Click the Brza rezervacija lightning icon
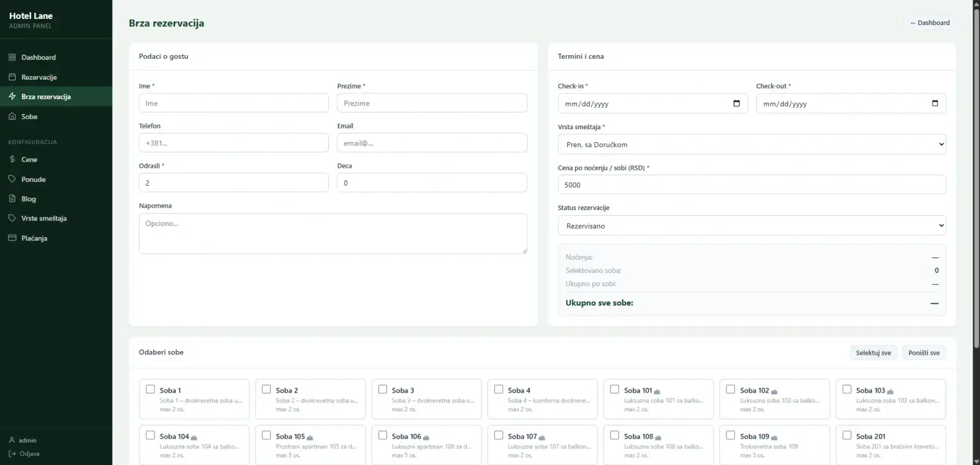 [12, 96]
